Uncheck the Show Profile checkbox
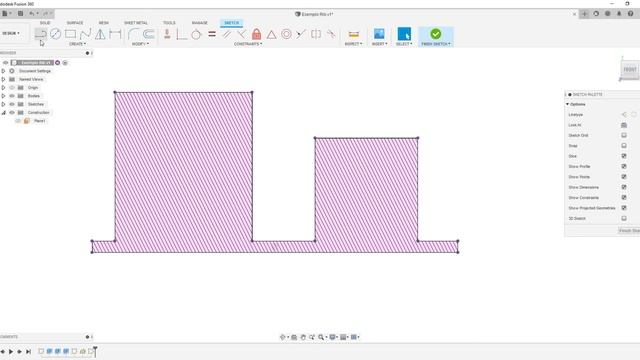This screenshot has height=360, width=640. (x=624, y=167)
